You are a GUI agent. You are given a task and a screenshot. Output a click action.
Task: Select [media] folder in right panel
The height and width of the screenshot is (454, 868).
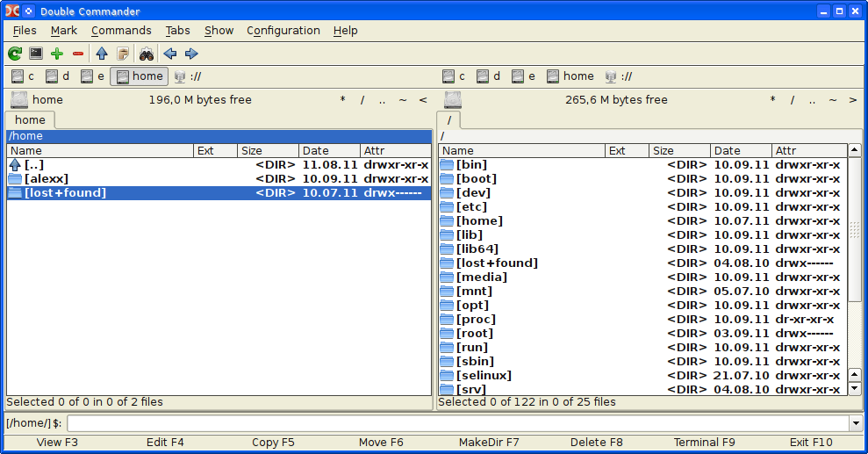tap(642, 277)
